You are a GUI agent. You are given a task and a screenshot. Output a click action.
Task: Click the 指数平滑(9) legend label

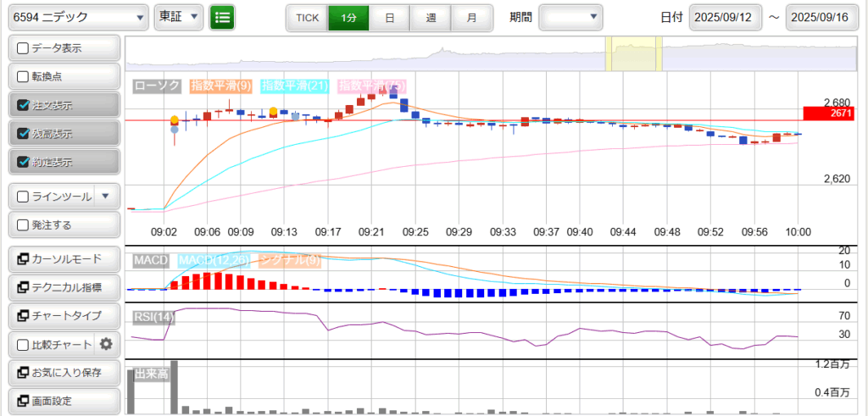click(221, 86)
